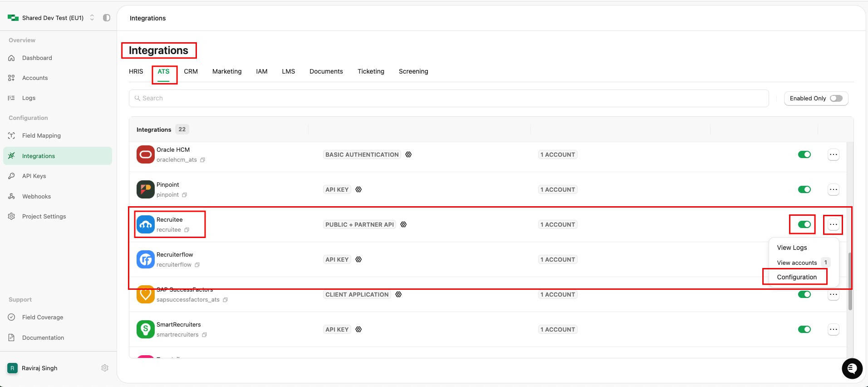868x387 pixels.
Task: Copy the recruiterflow slug
Action: pos(197,265)
